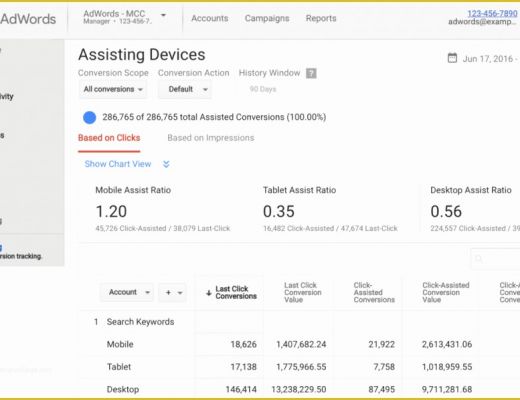Image resolution: width=520 pixels, height=400 pixels.
Task: Click the 1,775,966.55 Tablet value cell
Action: (301, 367)
